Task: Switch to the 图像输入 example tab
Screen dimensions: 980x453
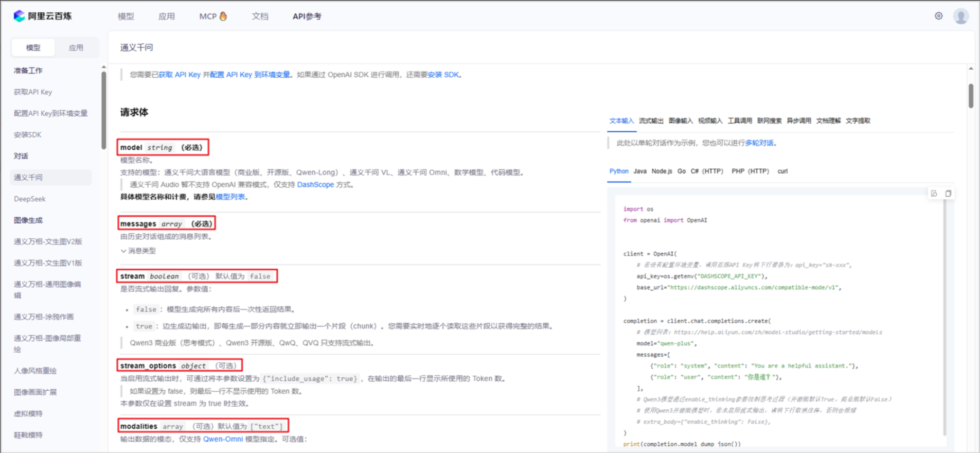Action: pyautogui.click(x=681, y=121)
